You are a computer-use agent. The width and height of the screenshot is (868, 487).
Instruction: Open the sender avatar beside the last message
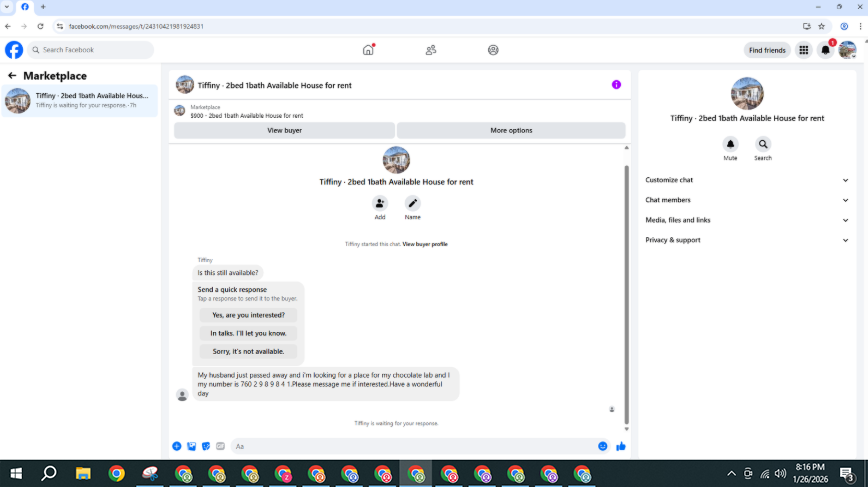click(182, 395)
